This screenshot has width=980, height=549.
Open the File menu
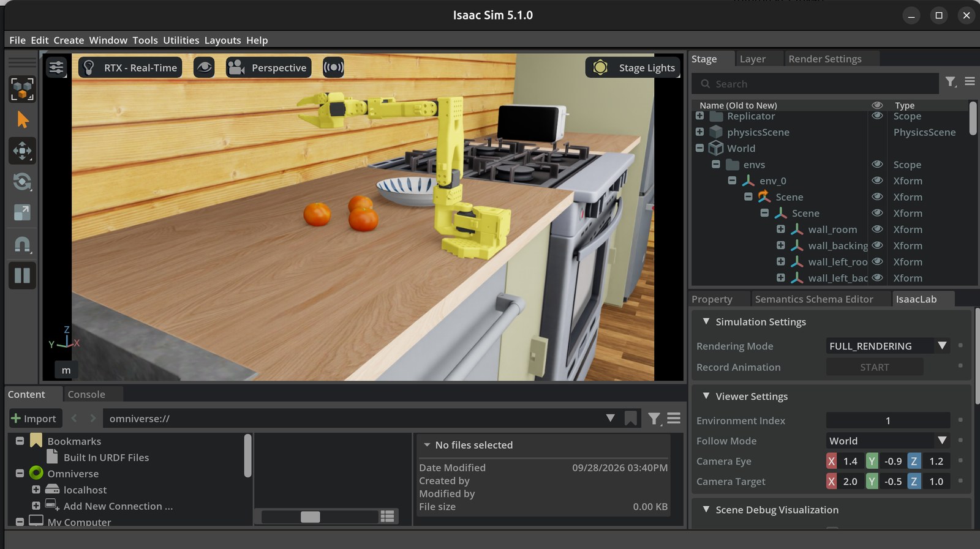[17, 40]
